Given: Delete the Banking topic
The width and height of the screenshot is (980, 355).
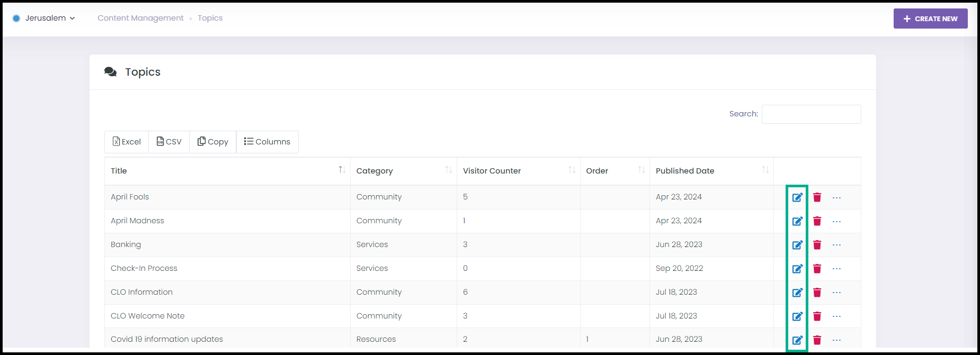Looking at the screenshot, I should pos(817,245).
